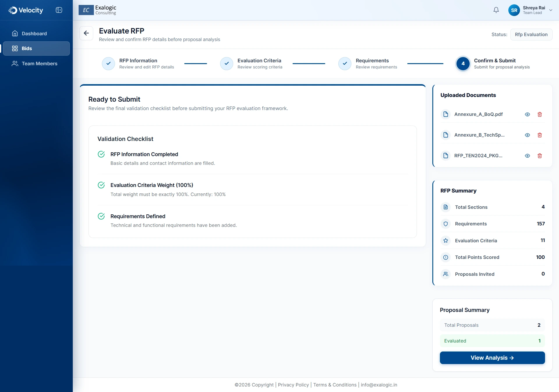Screen dimensions: 559x392
Task: Click the Bids grid icon
Action: tap(15, 48)
